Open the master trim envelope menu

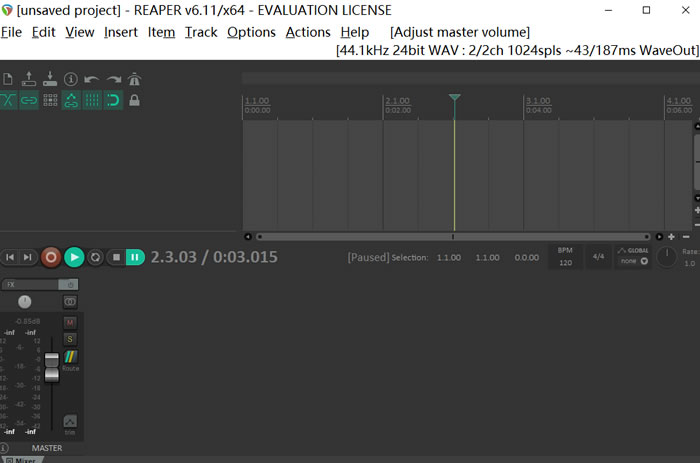pos(70,423)
